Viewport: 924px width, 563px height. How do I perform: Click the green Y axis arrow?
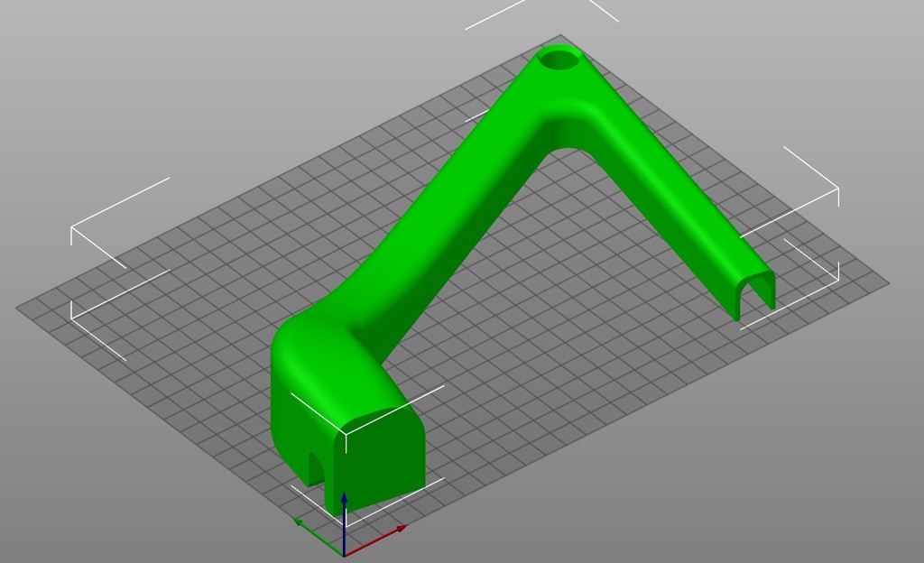[x=318, y=536]
